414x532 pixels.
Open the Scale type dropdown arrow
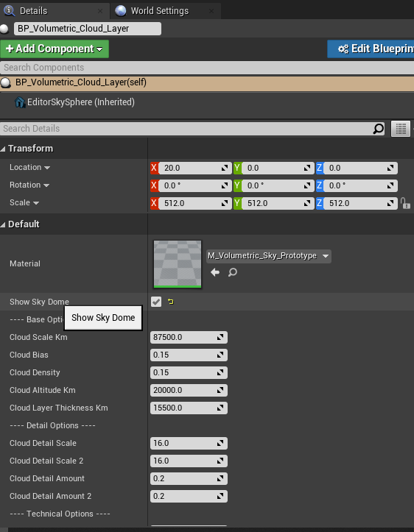point(35,203)
